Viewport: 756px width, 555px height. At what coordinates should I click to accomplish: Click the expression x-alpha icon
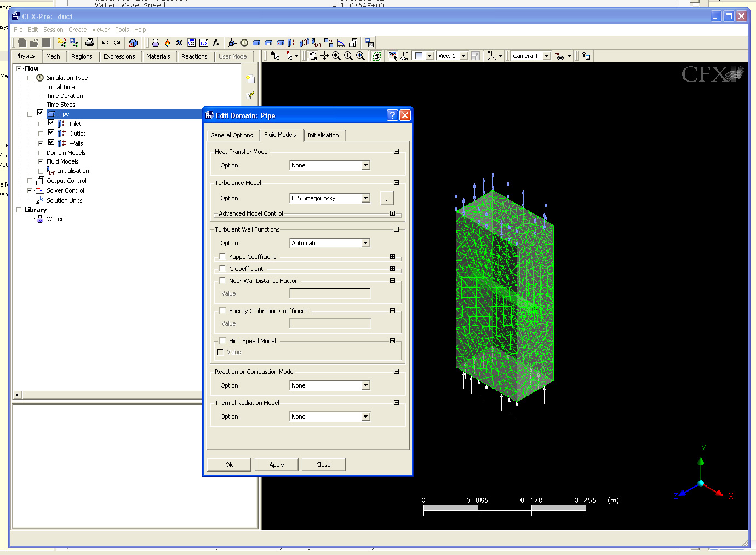tap(179, 42)
